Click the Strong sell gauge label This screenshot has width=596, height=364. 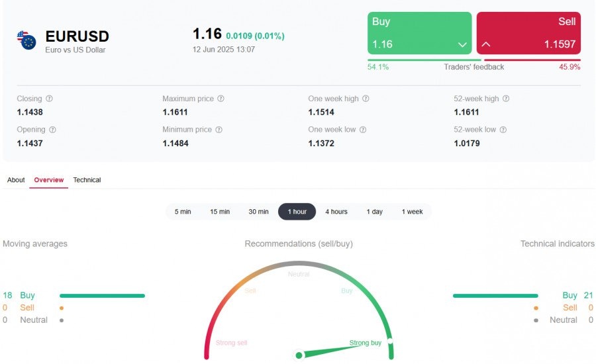pyautogui.click(x=232, y=343)
